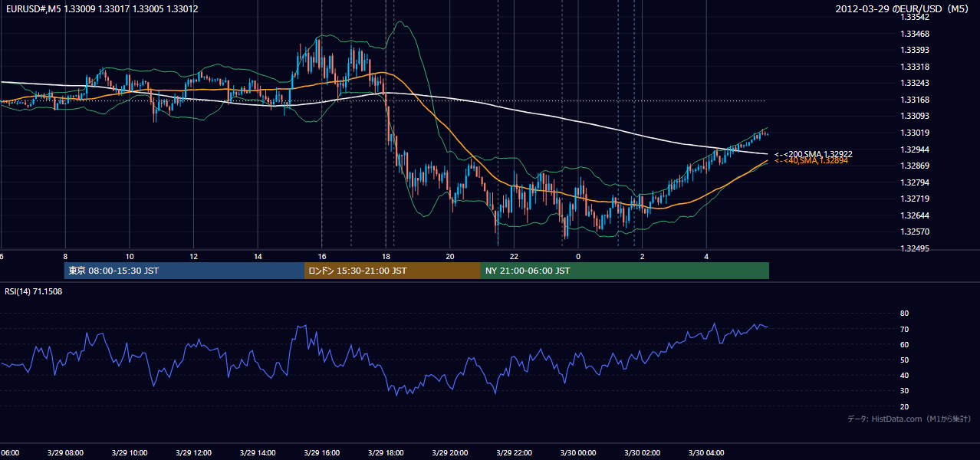This screenshot has width=980, height=460.
Task: Click price level 1.33168 on the axis
Action: (x=915, y=100)
